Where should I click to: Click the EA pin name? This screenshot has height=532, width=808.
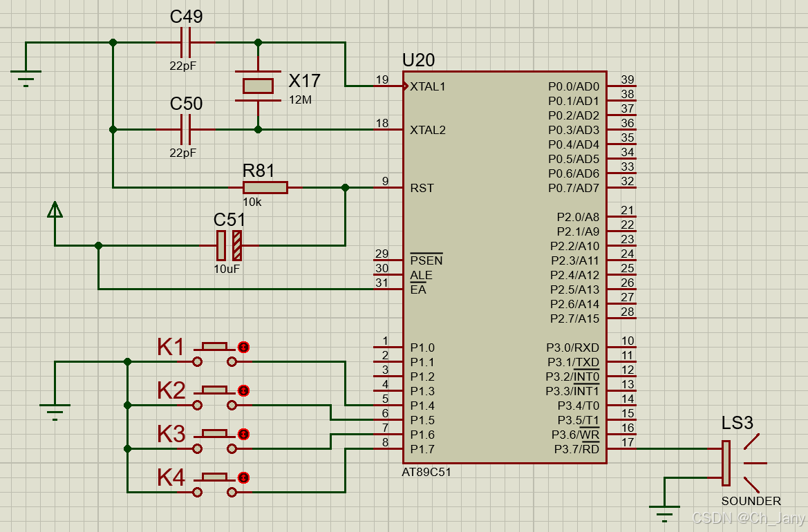click(418, 289)
